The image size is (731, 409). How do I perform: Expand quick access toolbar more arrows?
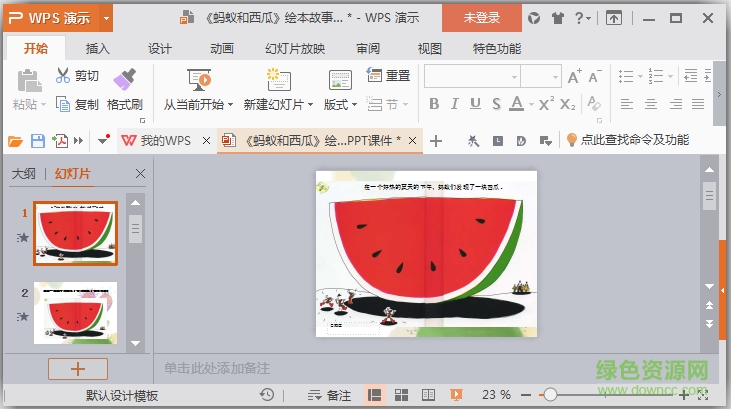coord(78,140)
